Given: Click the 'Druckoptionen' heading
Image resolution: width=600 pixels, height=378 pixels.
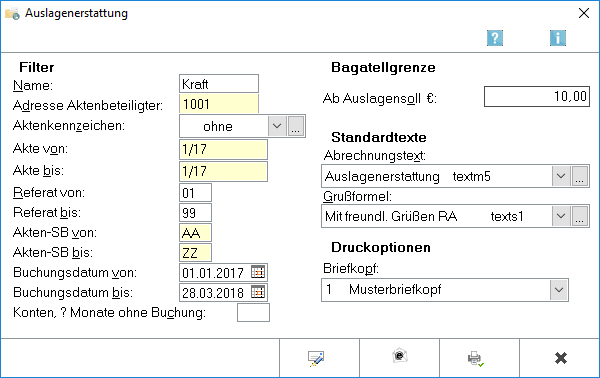Looking at the screenshot, I should coord(381,247).
